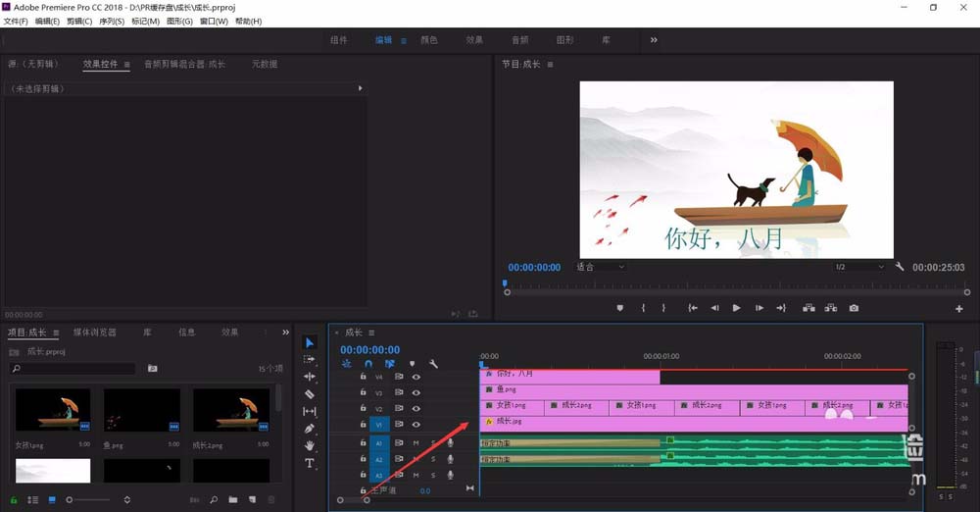The height and width of the screenshot is (512, 980).
Task: Open the 节目:成长 panel menu
Action: [550, 65]
